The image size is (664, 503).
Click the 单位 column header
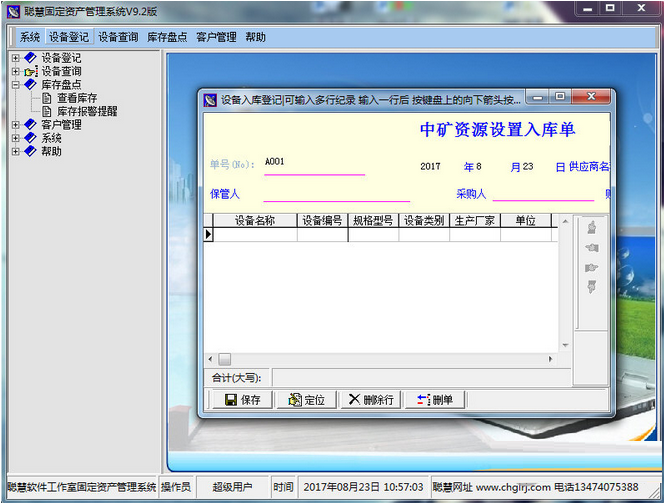click(526, 221)
